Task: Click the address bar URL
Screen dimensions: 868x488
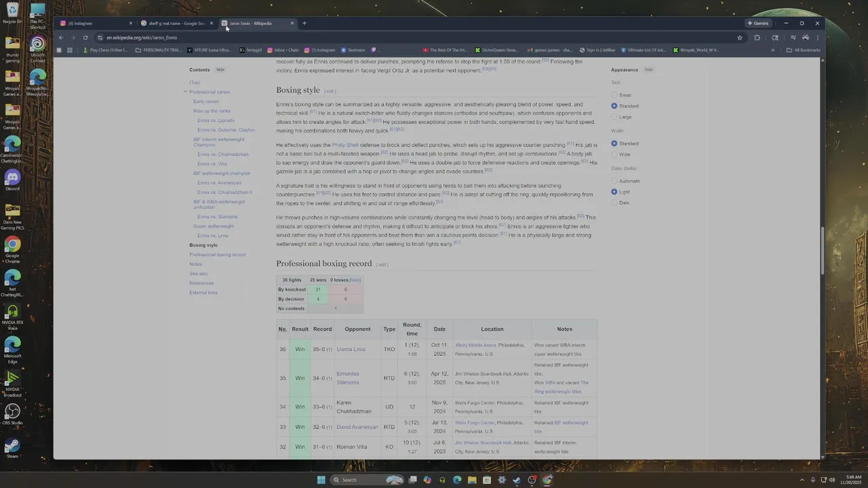Action: pos(142,37)
